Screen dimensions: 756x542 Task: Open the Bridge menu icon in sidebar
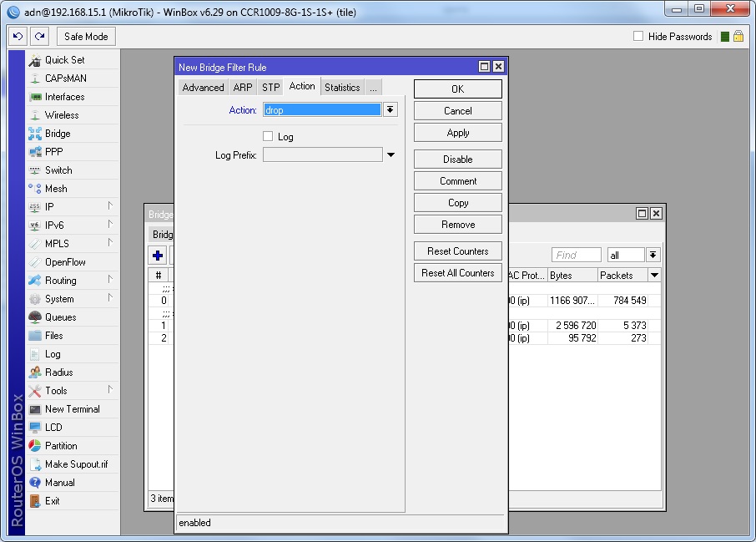pyautogui.click(x=35, y=134)
